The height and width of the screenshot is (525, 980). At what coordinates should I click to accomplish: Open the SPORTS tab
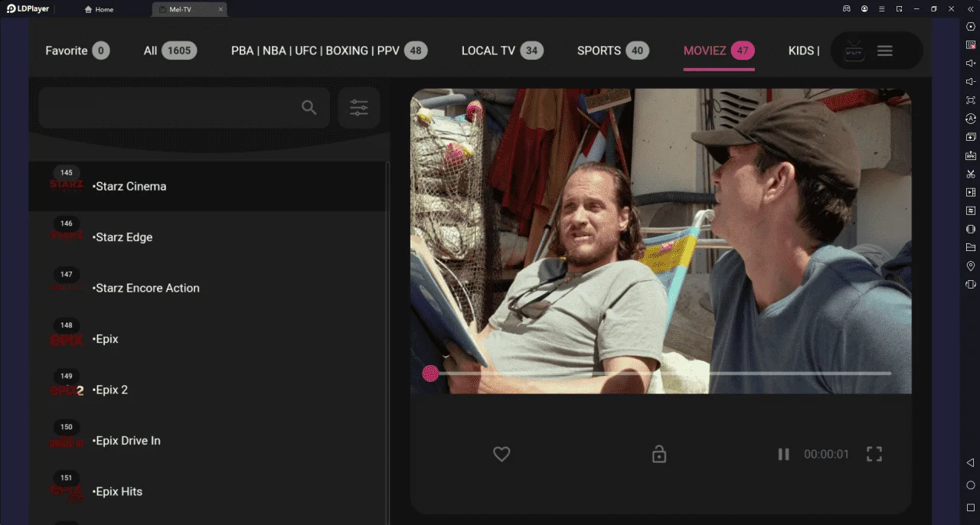tap(613, 51)
